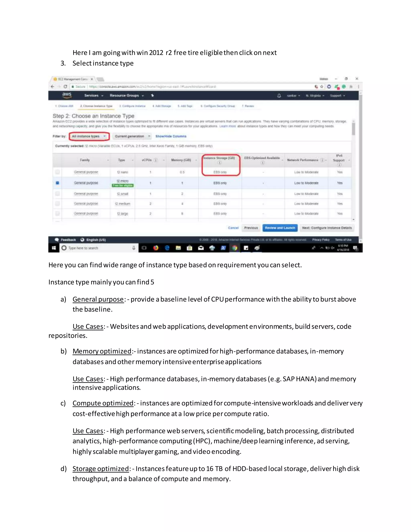
Task: Open the N. Virginia region dropdown
Action: point(315,96)
